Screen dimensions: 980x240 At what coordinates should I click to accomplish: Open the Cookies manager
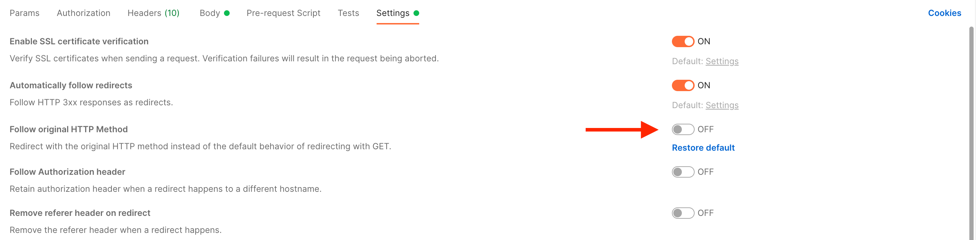945,13
